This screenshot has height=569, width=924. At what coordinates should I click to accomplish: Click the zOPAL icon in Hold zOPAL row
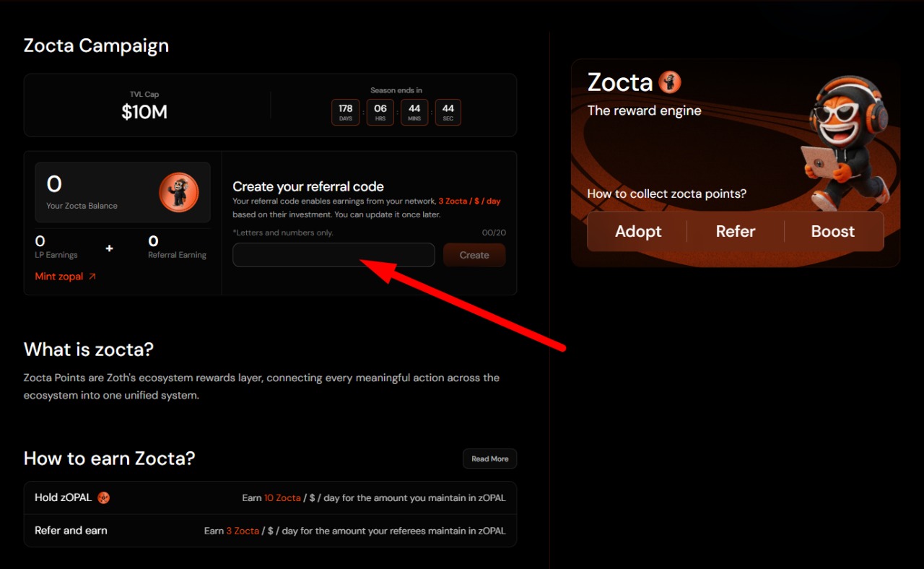[x=103, y=498]
